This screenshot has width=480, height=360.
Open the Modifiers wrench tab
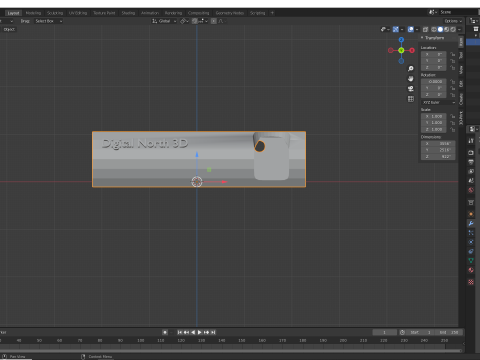click(471, 223)
